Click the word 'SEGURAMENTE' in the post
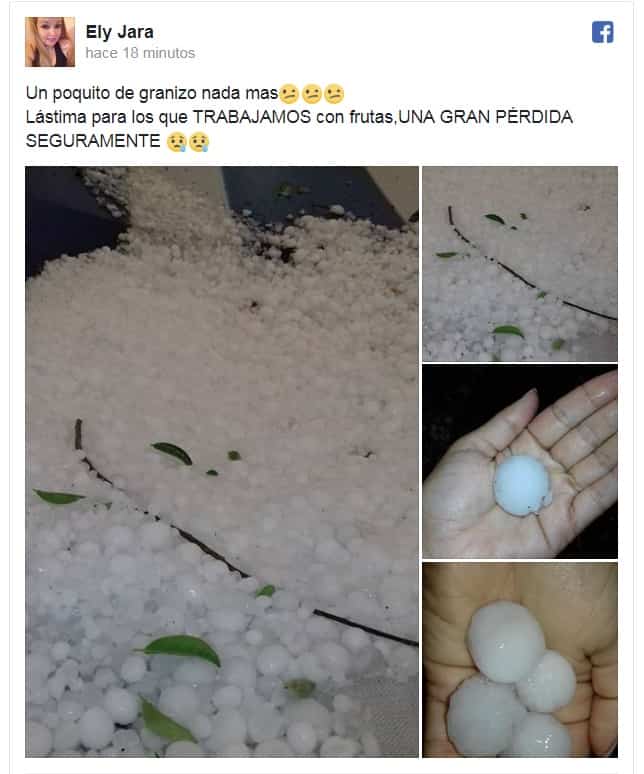This screenshot has height=774, width=644. (x=93, y=141)
